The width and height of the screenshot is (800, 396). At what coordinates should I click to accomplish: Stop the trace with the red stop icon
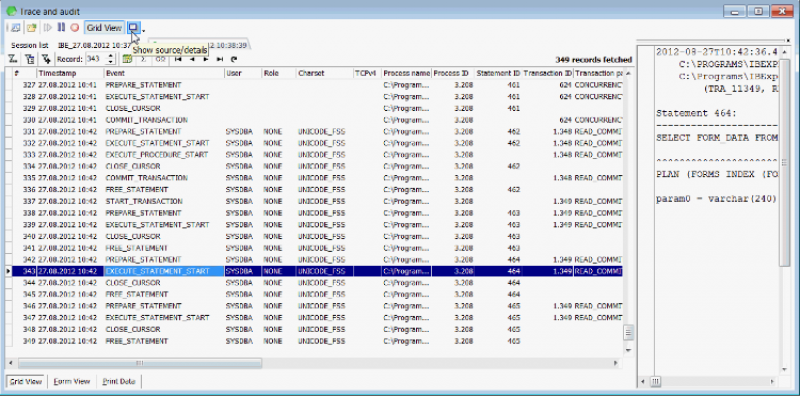pos(74,28)
